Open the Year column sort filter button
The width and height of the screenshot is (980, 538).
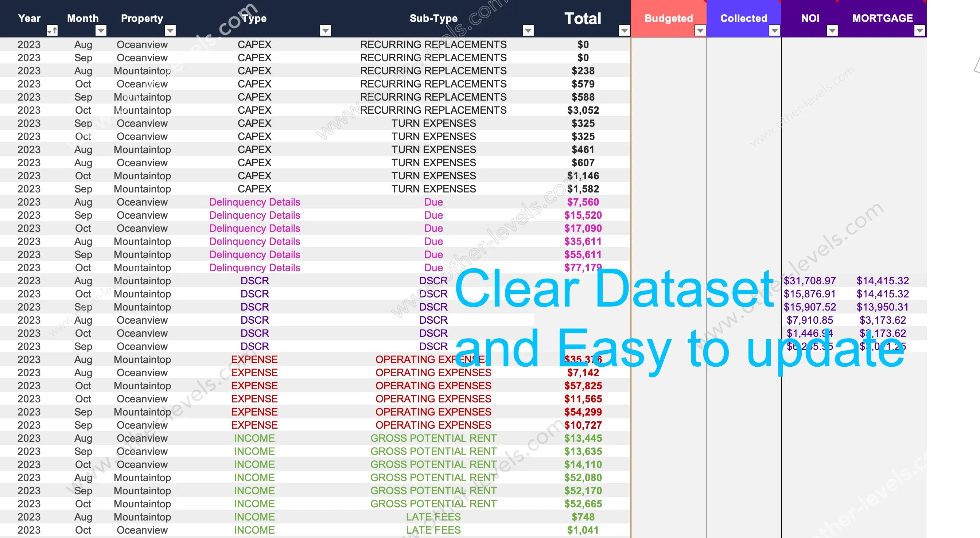coord(52,30)
